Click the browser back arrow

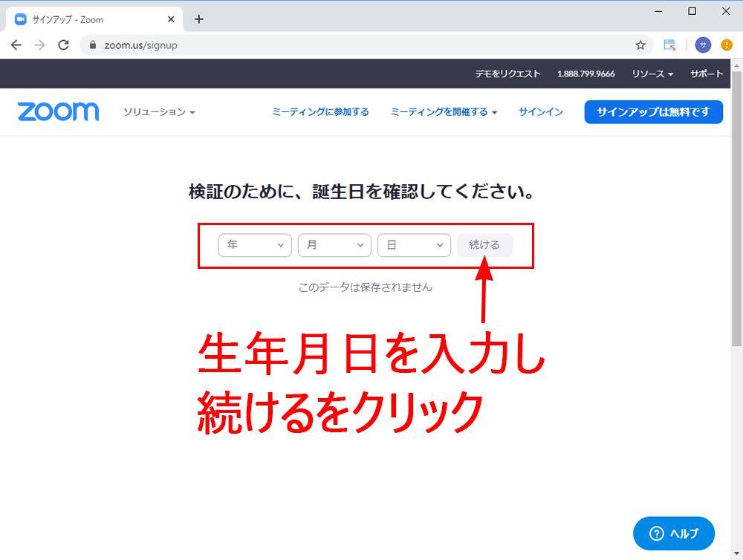(16, 45)
